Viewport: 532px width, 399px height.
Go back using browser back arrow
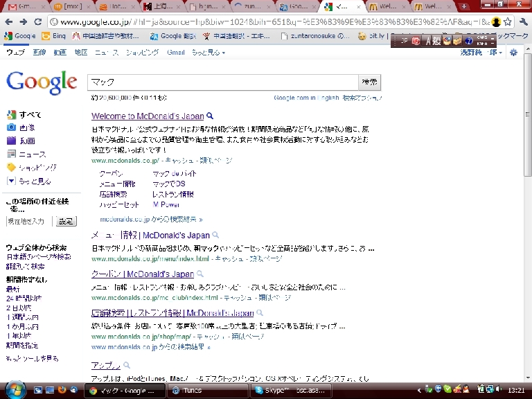pos(9,22)
